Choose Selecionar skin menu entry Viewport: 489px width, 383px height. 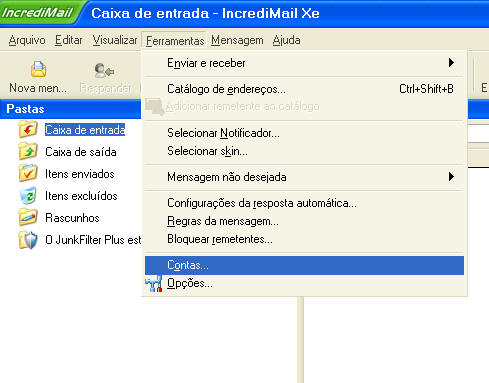coord(304,151)
